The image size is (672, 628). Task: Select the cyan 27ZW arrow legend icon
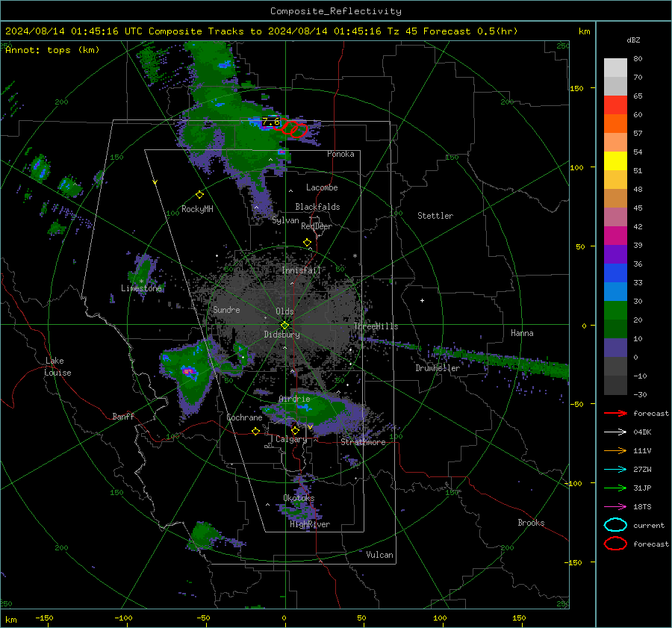coord(615,470)
